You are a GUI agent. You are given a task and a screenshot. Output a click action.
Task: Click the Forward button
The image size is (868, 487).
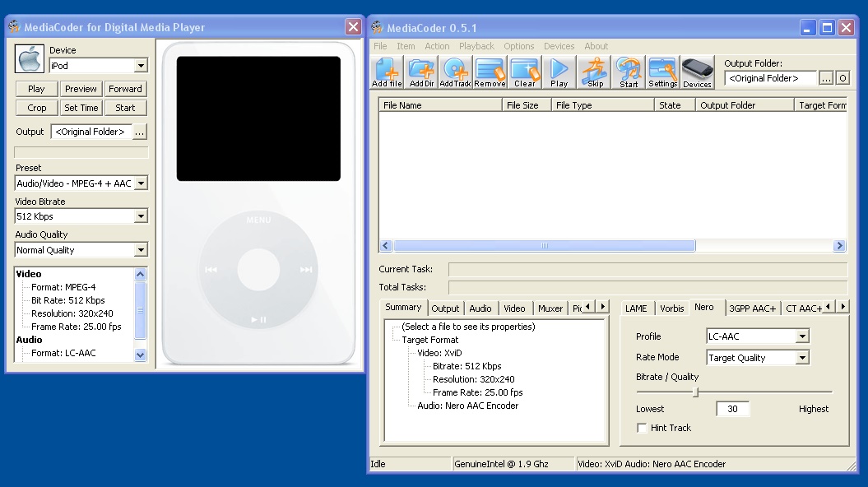click(126, 89)
